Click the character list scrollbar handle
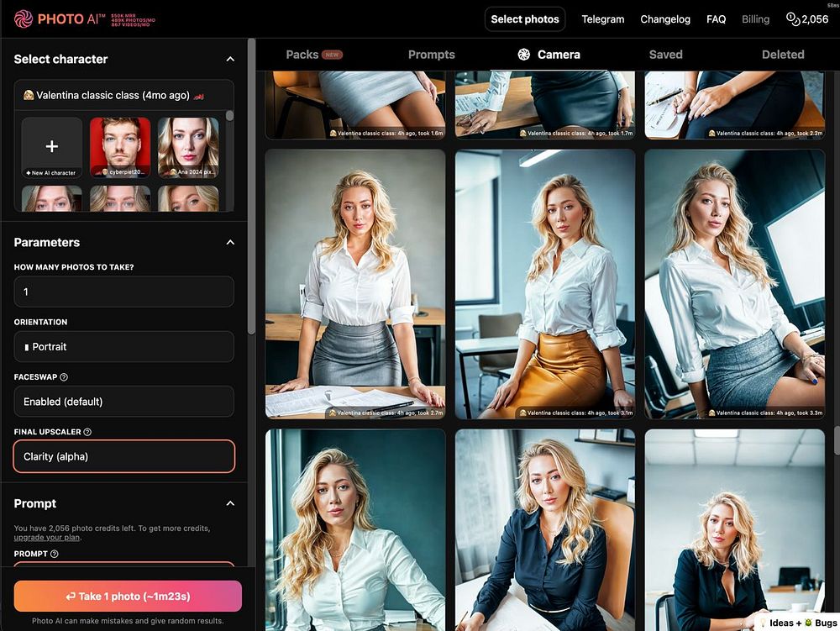Screen dimensions: 840x631 (x=230, y=115)
